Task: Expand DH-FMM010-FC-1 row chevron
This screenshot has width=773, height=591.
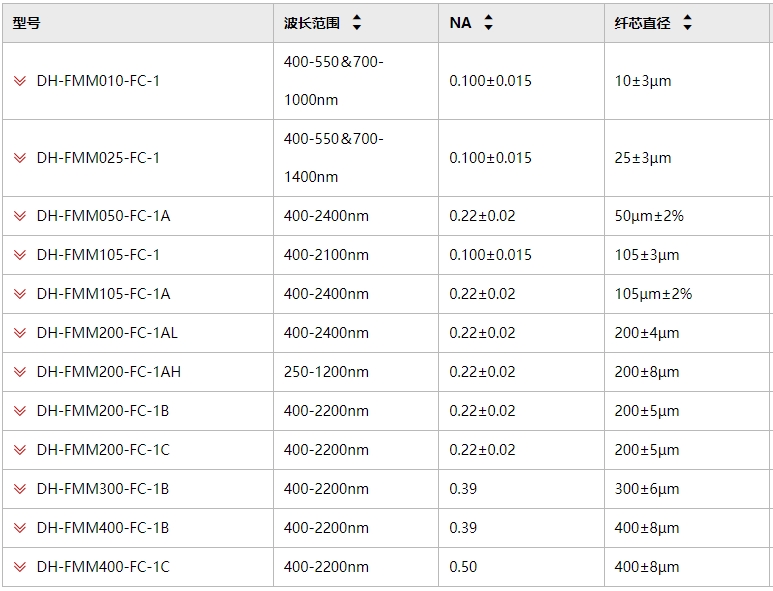Action: click(20, 81)
